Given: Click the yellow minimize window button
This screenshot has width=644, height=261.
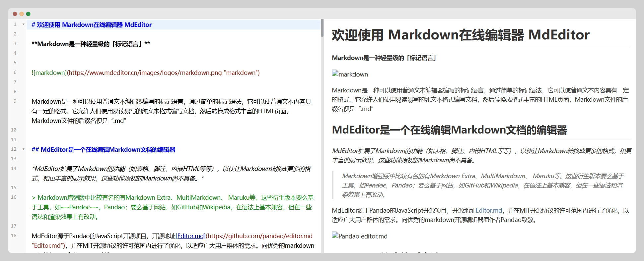Looking at the screenshot, I should point(22,14).
